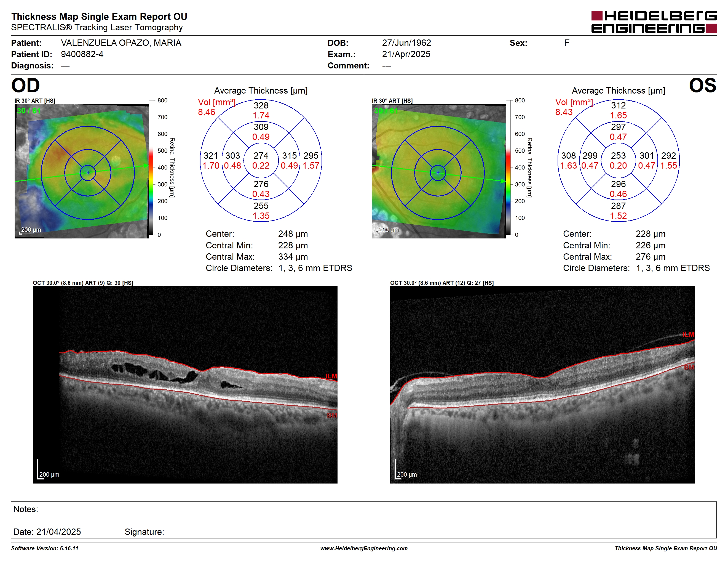Click the BM label on OS B-scan

(x=689, y=368)
